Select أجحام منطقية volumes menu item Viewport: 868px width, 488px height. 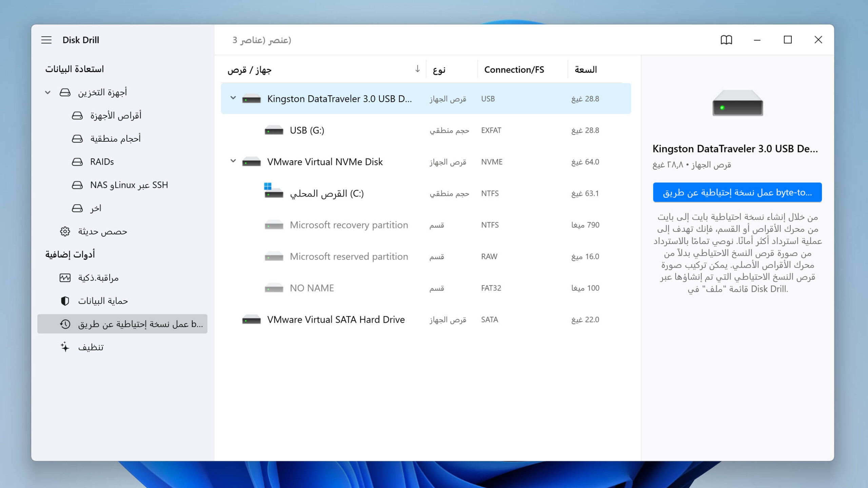coord(116,138)
